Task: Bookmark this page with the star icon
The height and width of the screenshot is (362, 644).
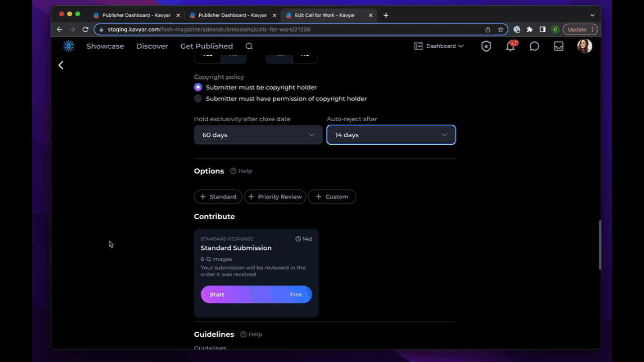Action: pyautogui.click(x=501, y=30)
